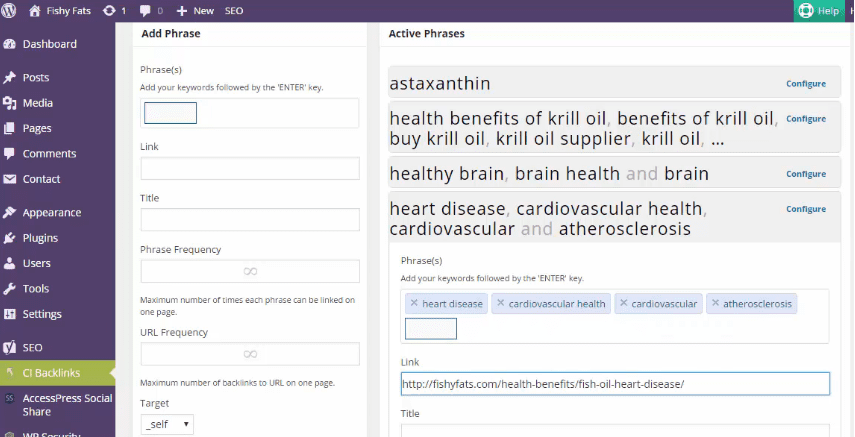
Task: Open Fishy Fats site home icon
Action: coord(36,11)
